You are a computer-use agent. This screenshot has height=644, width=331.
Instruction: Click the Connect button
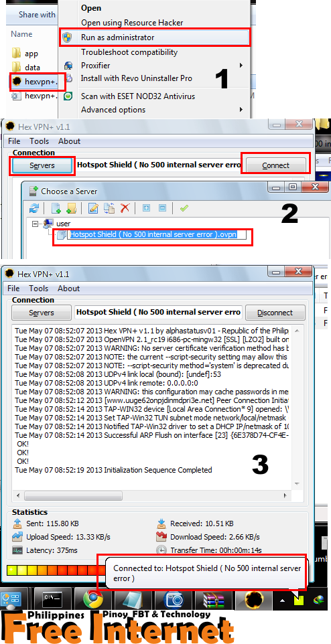[275, 165]
